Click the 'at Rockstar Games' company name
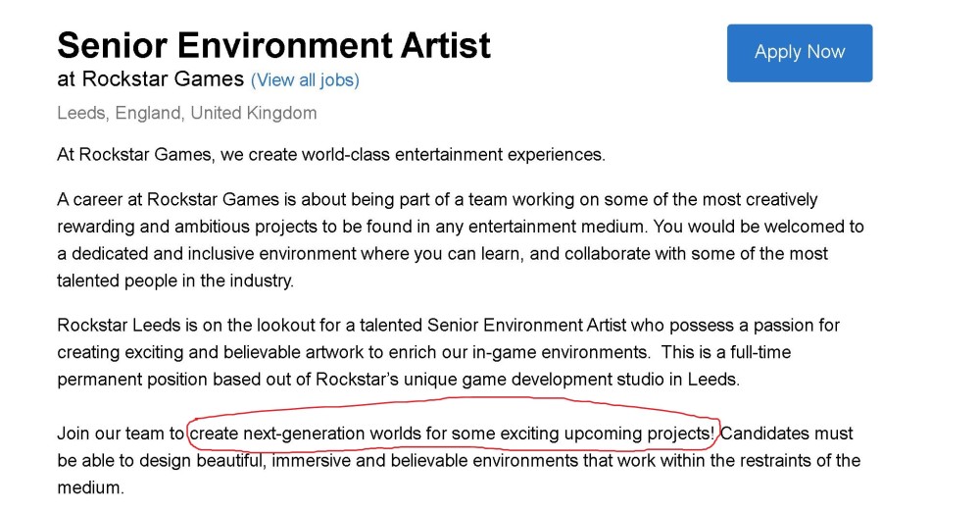Screen dimensions: 980x511 [151, 79]
